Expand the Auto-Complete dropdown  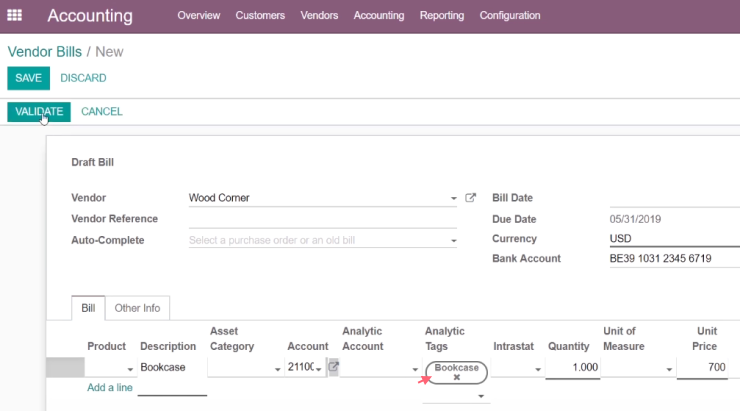454,241
